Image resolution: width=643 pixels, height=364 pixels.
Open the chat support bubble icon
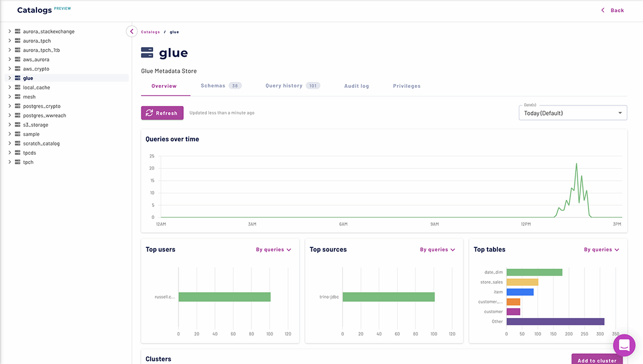pos(624,345)
